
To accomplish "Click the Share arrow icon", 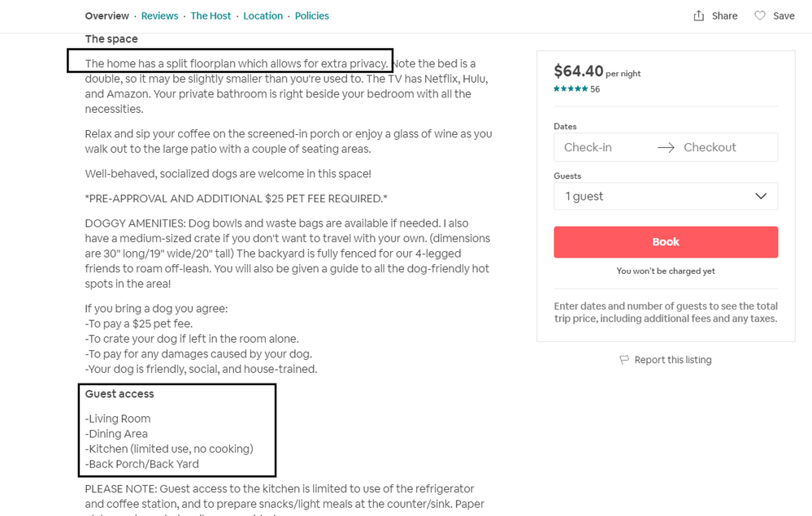I will point(699,15).
